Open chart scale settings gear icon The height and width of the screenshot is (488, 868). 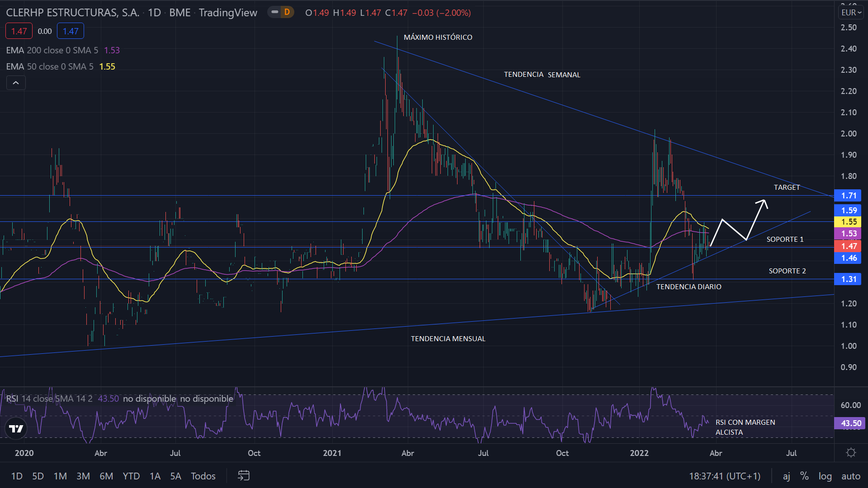[x=851, y=453]
